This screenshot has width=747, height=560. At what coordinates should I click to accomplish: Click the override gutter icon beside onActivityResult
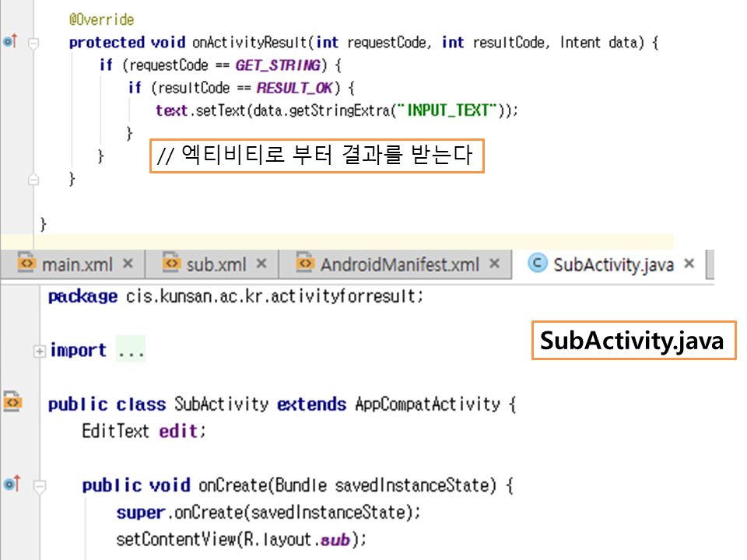point(9,42)
